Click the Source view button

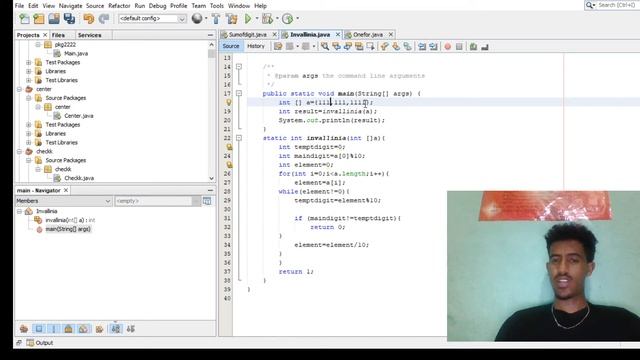tap(231, 46)
